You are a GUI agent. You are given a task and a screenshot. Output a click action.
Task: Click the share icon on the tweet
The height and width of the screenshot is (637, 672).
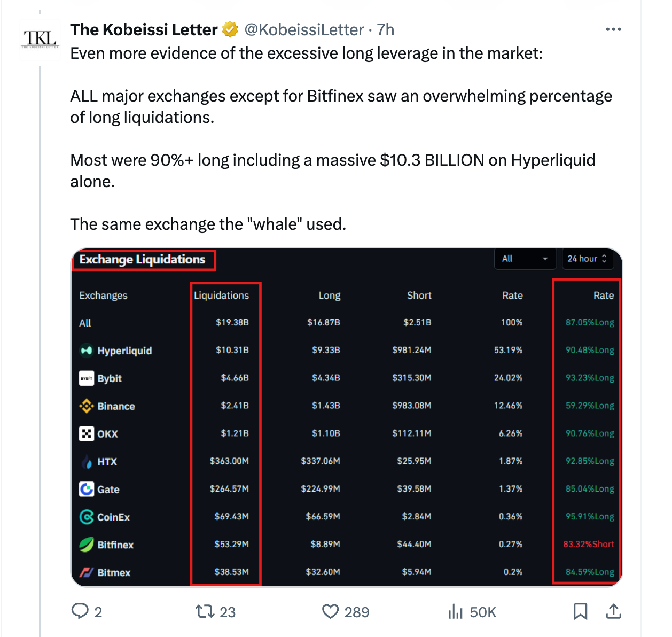point(613,611)
